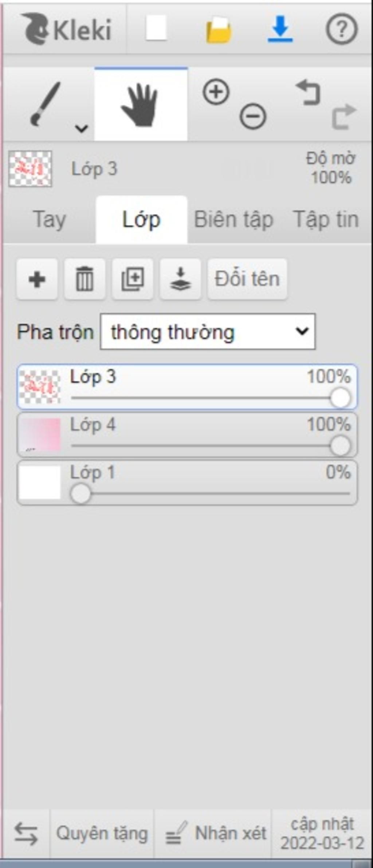Screen dimensions: 373x868
Task: Switch to the Biên tập tab
Action: tap(233, 220)
